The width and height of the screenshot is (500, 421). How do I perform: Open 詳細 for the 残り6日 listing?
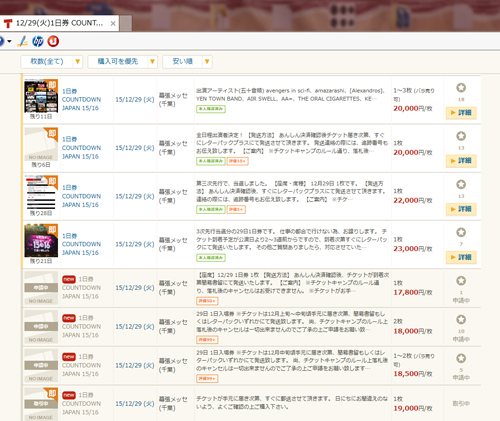coord(461,161)
